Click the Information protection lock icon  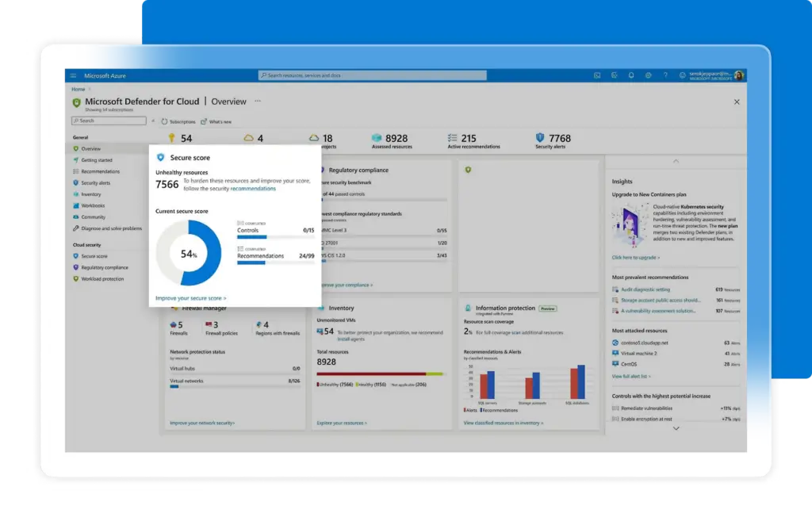[x=468, y=308]
